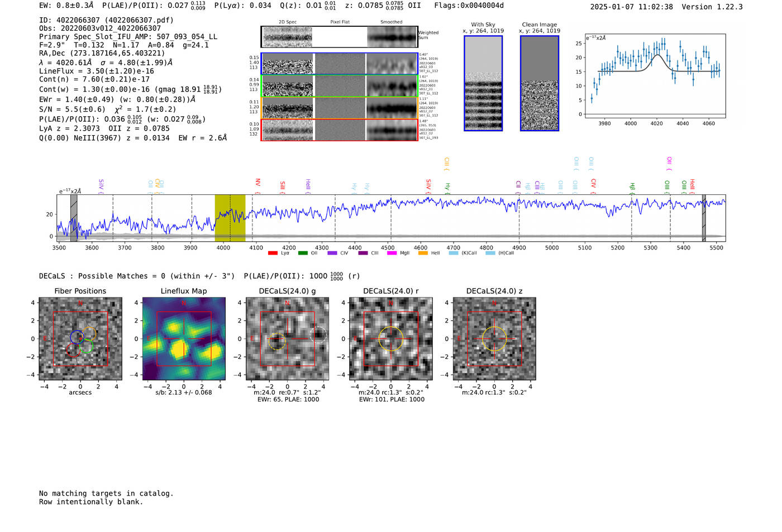Click the blue fiber circle in Fiber Positions

[77, 337]
